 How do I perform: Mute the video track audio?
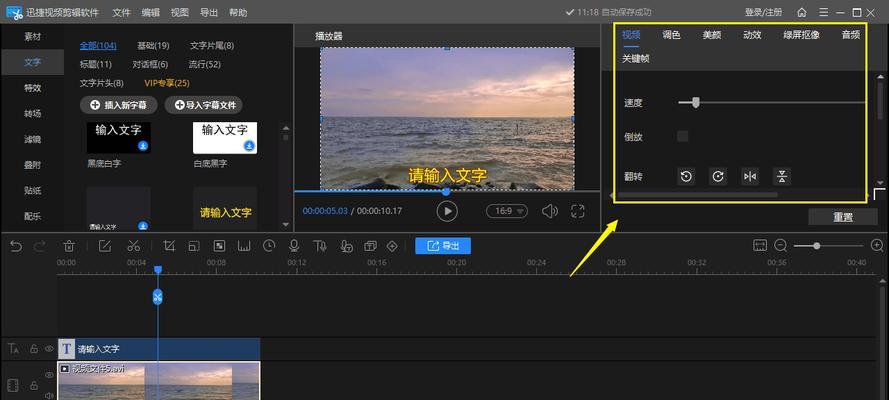point(49,395)
